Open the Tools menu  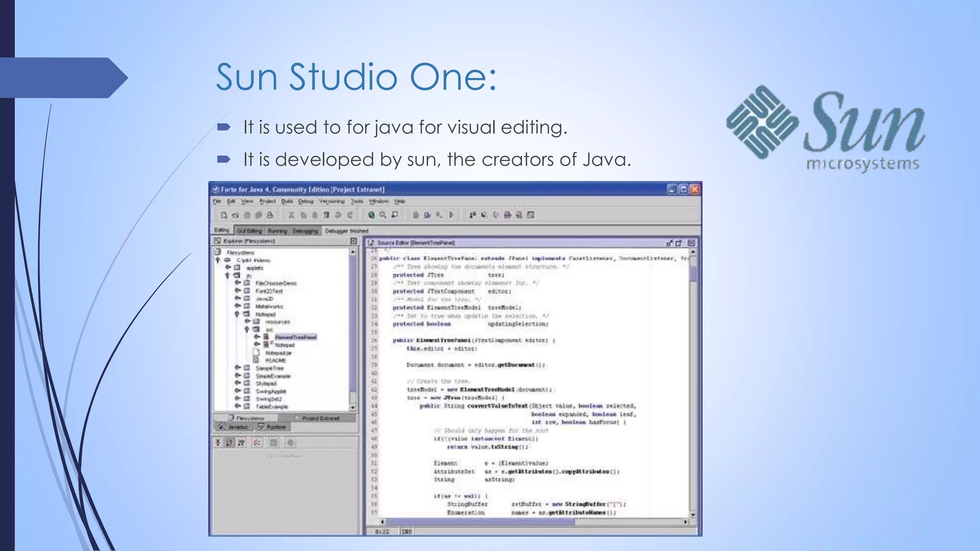click(x=357, y=201)
